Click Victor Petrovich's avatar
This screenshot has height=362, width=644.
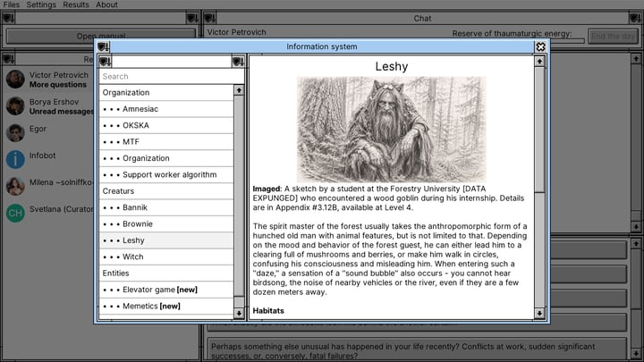(x=15, y=80)
